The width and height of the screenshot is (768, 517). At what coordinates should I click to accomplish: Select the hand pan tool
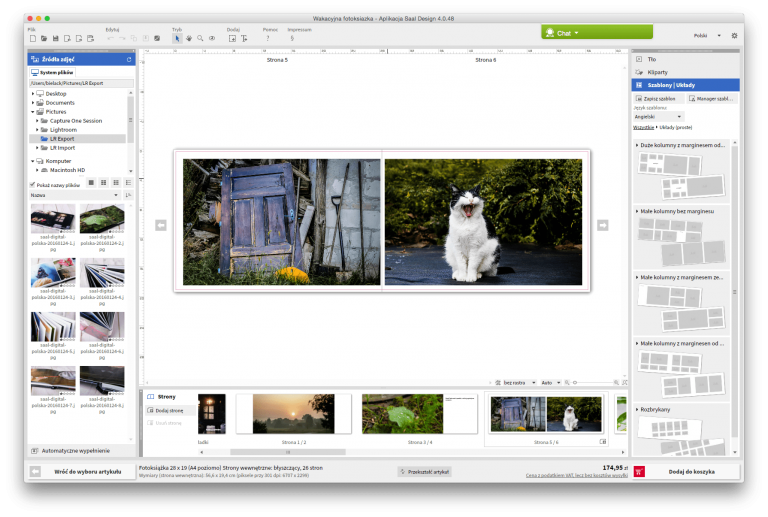[x=189, y=38]
